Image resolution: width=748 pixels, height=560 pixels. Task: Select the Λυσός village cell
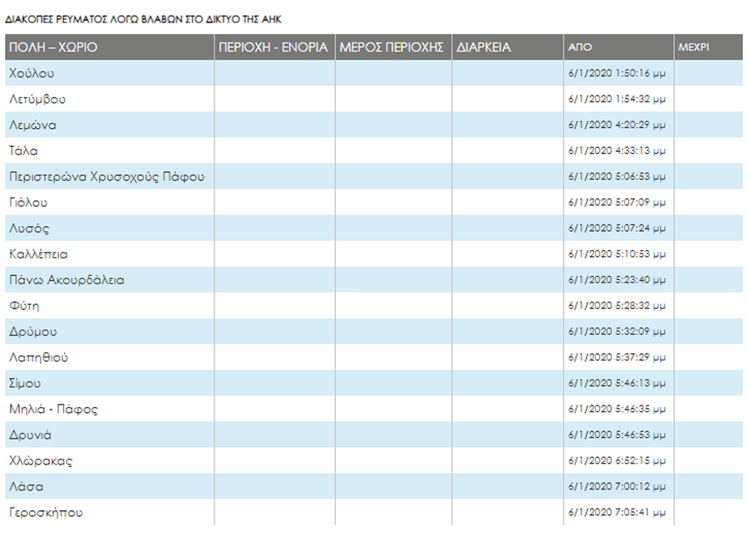click(x=110, y=228)
